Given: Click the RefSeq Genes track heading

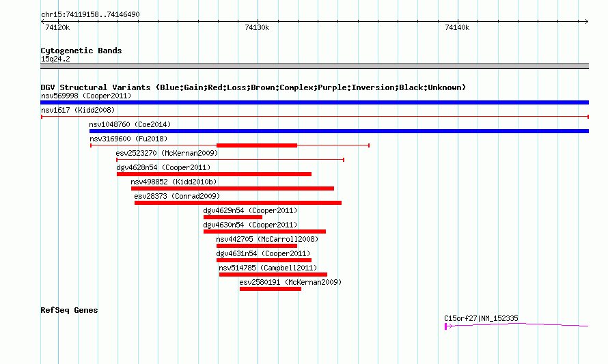Looking at the screenshot, I should (69, 310).
